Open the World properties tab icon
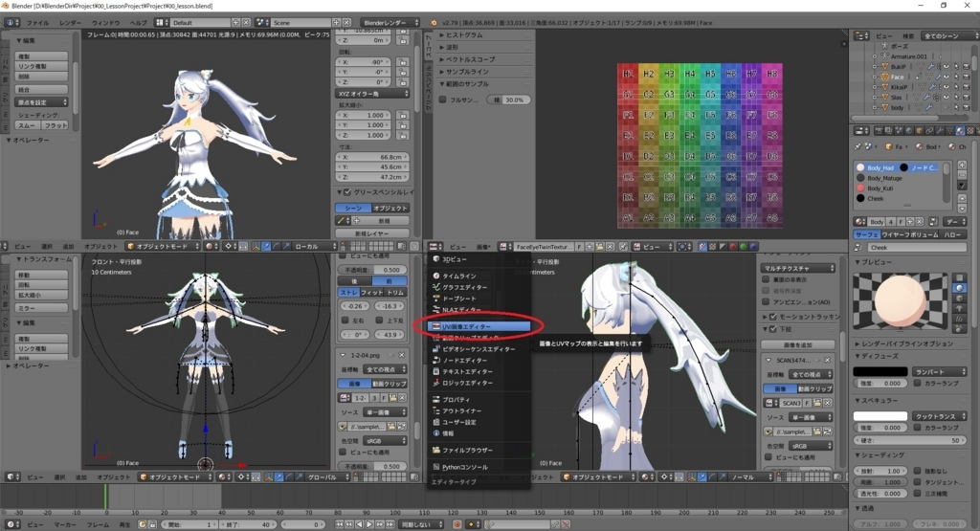980x531 pixels. coord(910,131)
